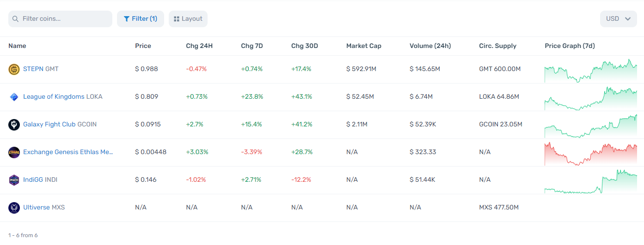Click the +17.4% 30D change
Screen dimensions: 644x245
coord(301,69)
